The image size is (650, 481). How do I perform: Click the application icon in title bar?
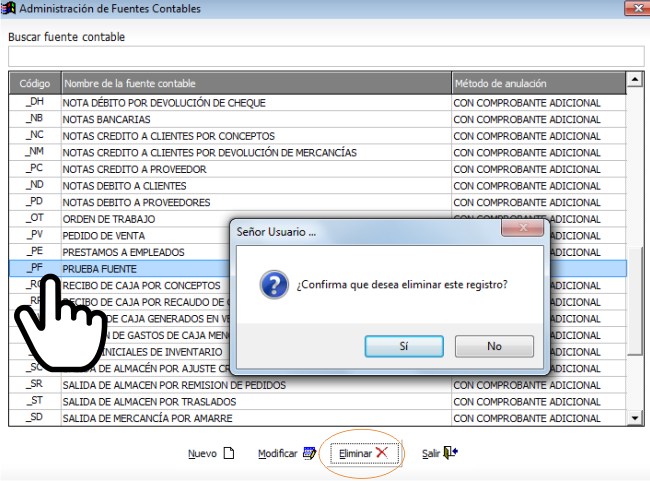tap(8, 8)
